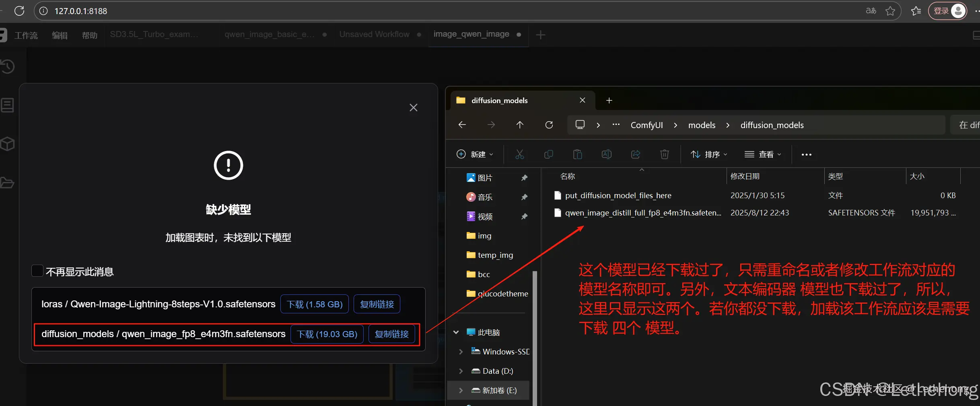
Task: Click the Delete trash icon
Action: coord(665,154)
